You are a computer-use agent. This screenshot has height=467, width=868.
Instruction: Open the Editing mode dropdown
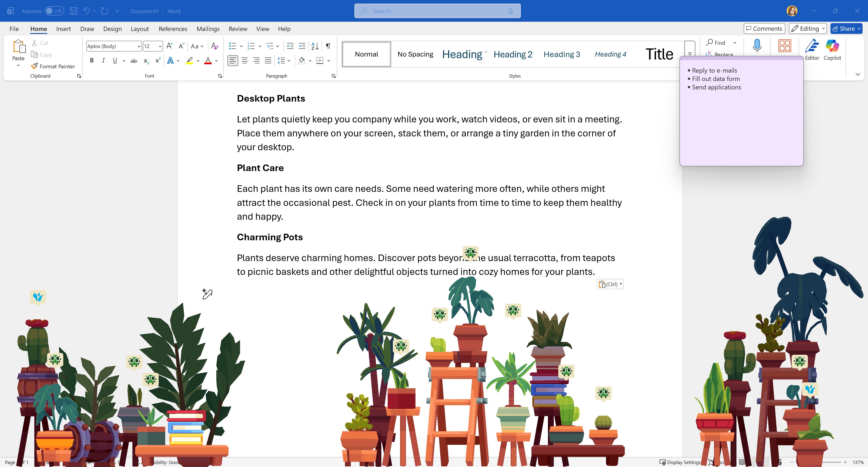pos(807,29)
